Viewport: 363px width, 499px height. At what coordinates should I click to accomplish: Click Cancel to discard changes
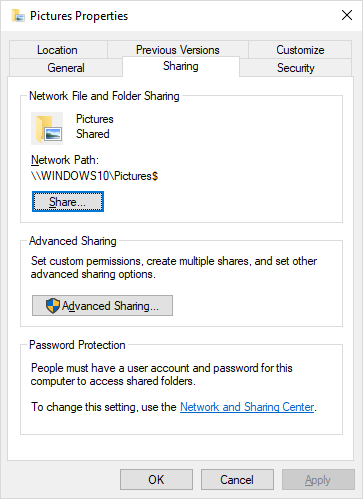click(237, 480)
